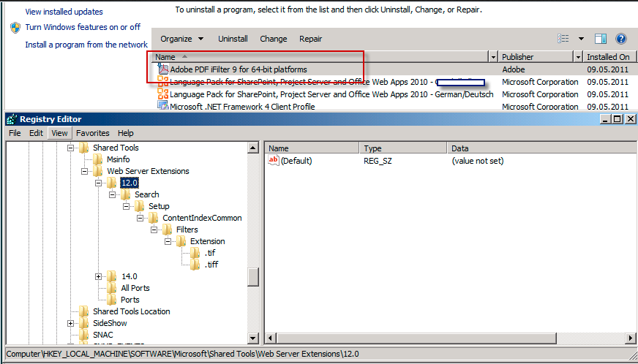Click the Setup key folder icon
The height and width of the screenshot is (364, 638).
tap(139, 206)
